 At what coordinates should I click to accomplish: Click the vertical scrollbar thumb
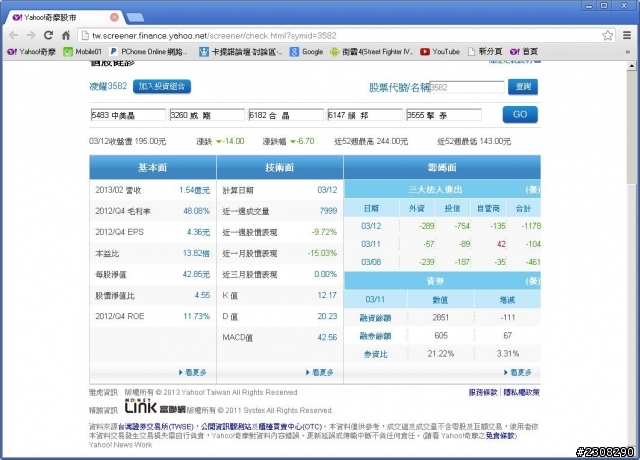click(631, 127)
